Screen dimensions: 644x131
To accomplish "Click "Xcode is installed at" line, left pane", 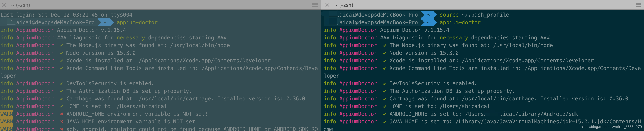I will pyautogui.click(x=168, y=61).
